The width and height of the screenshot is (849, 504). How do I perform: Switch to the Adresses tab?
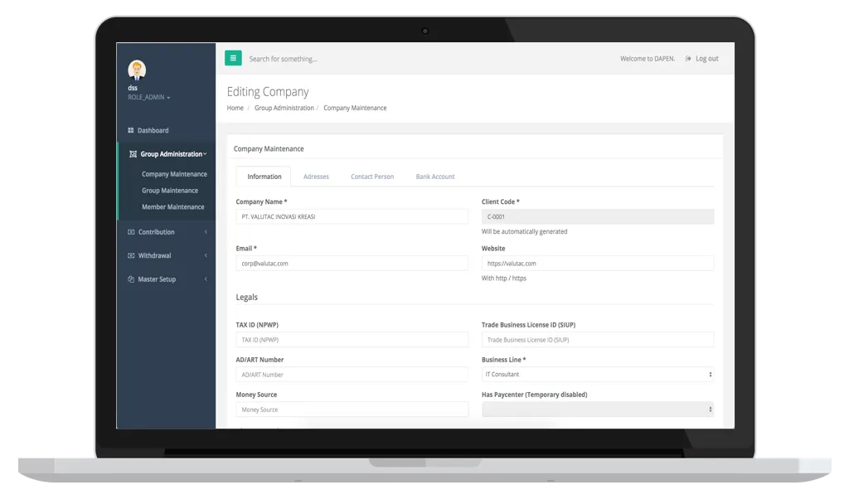click(x=316, y=177)
